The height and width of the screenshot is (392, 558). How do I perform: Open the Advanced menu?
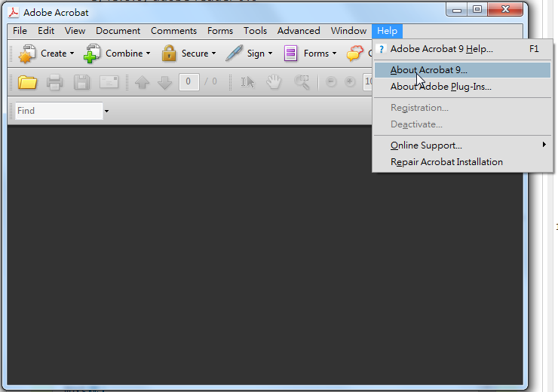(299, 31)
